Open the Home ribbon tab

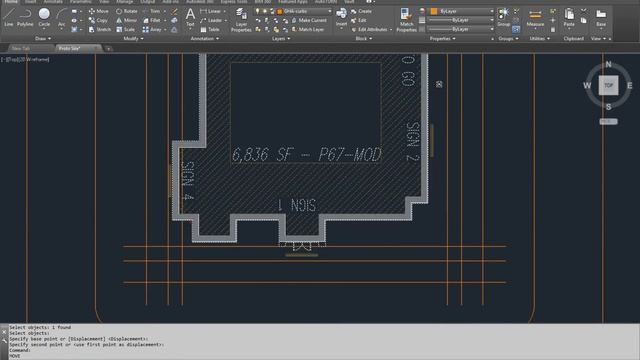coord(11,2)
